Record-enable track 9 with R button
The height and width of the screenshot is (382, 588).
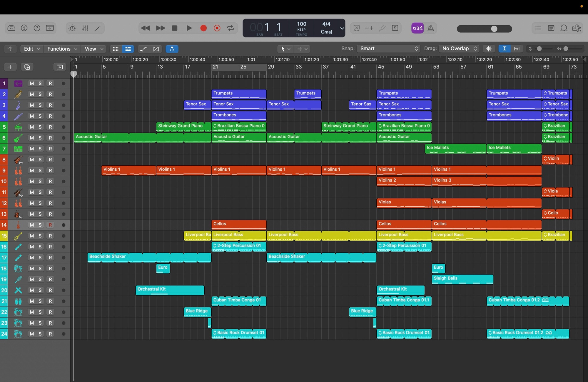point(50,171)
